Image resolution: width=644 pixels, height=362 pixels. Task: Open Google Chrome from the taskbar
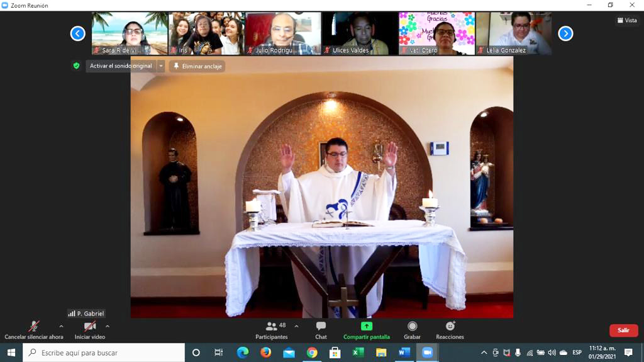pyautogui.click(x=312, y=353)
